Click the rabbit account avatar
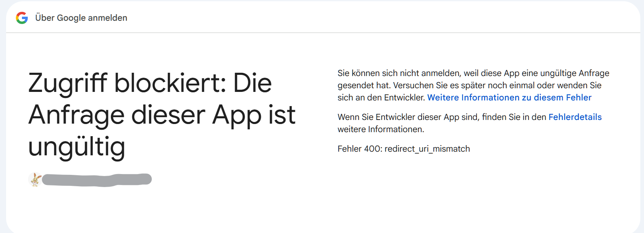 (x=35, y=179)
